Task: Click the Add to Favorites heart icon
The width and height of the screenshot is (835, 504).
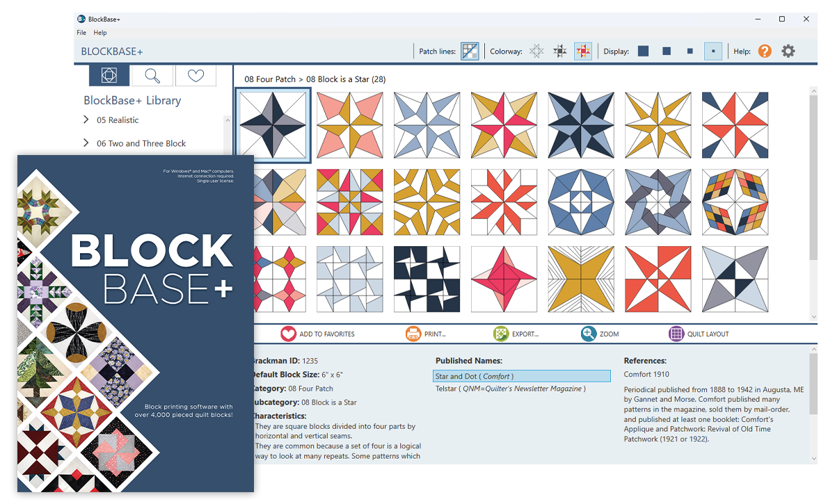Action: point(288,334)
